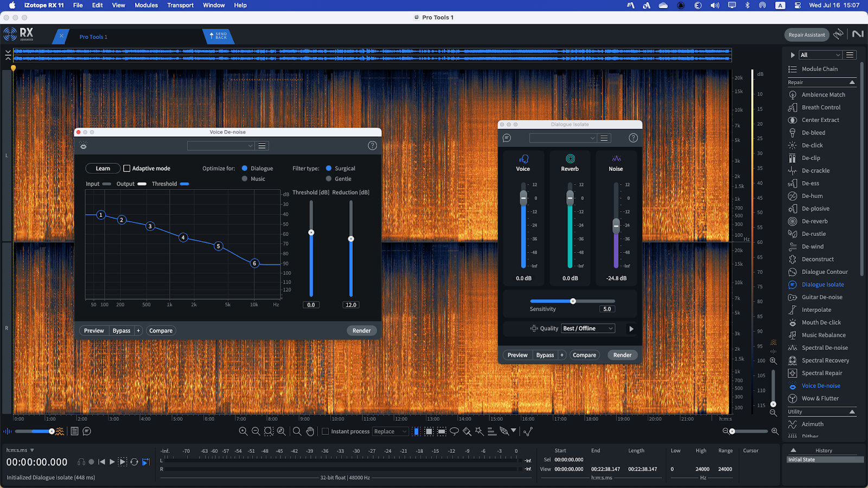The image size is (868, 488).
Task: Click the Sensitivity slider handle
Action: (x=573, y=301)
